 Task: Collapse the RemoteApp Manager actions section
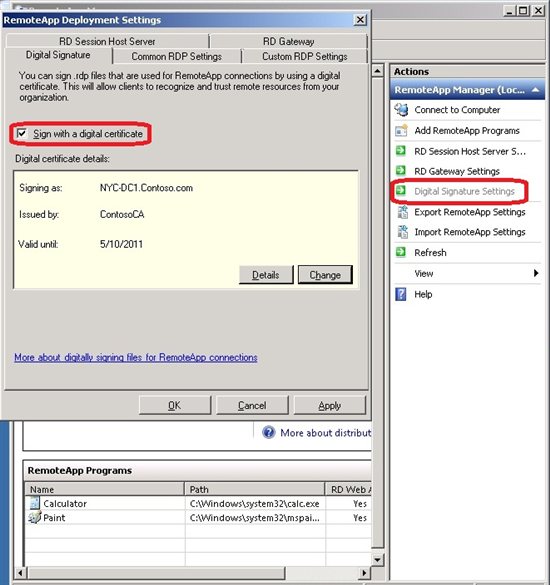point(535,90)
